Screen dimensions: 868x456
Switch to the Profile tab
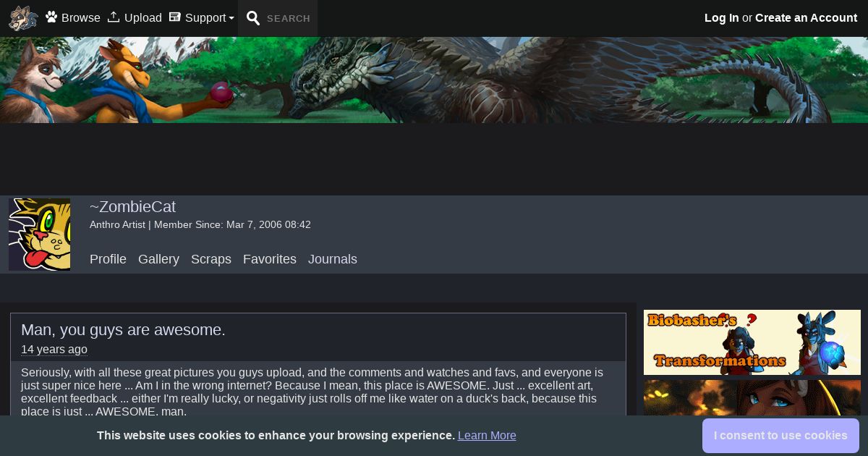tap(108, 259)
